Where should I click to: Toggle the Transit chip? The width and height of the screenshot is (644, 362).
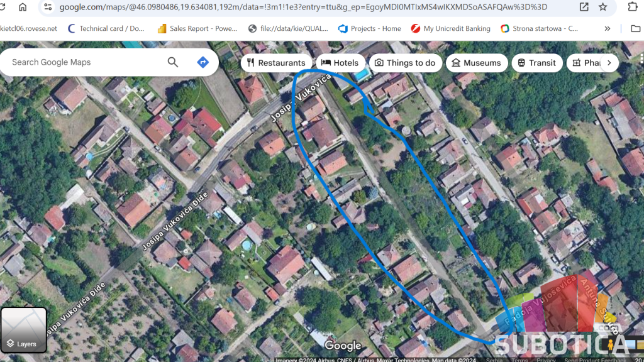point(536,63)
